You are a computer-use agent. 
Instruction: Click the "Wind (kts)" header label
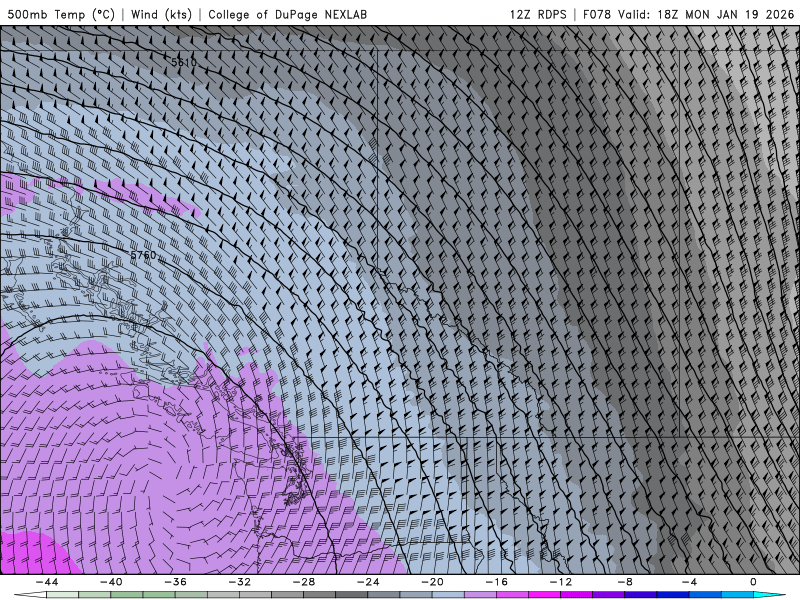161,14
